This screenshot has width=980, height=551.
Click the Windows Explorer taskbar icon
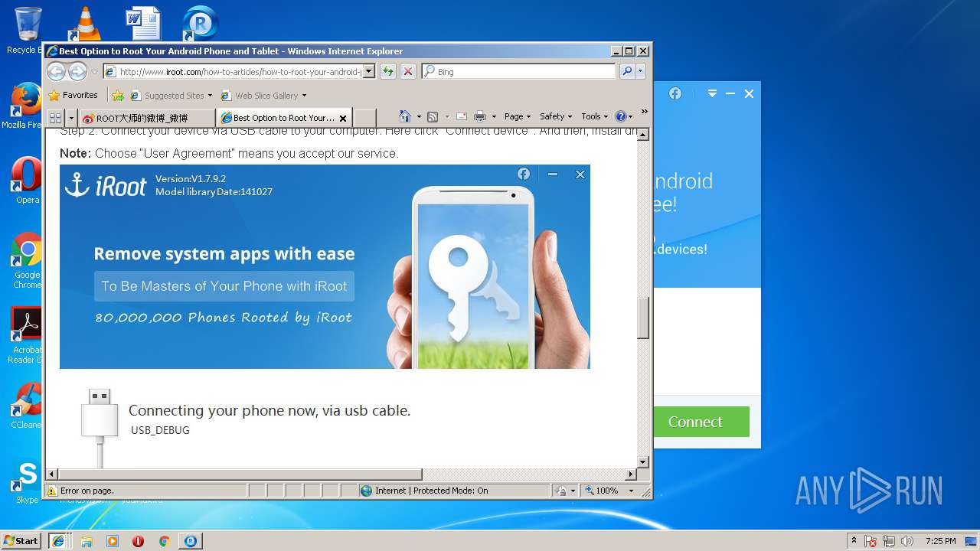pos(87,541)
